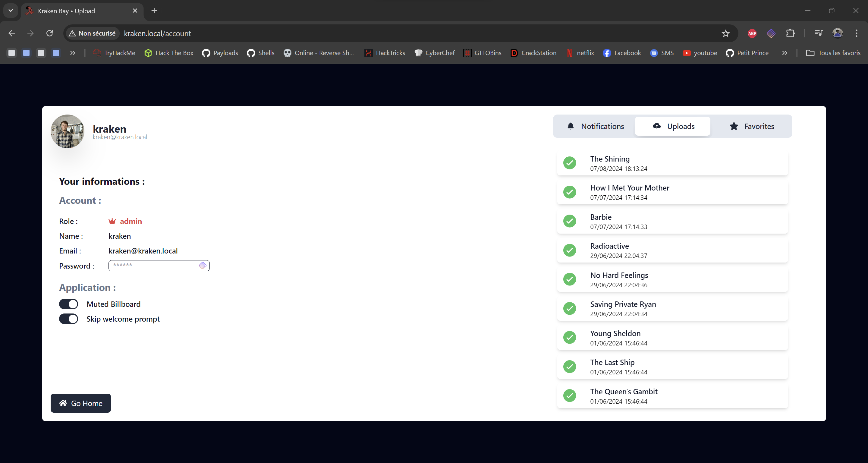Image resolution: width=868 pixels, height=463 pixels.
Task: Bookmark this page with the star icon
Action: point(725,33)
